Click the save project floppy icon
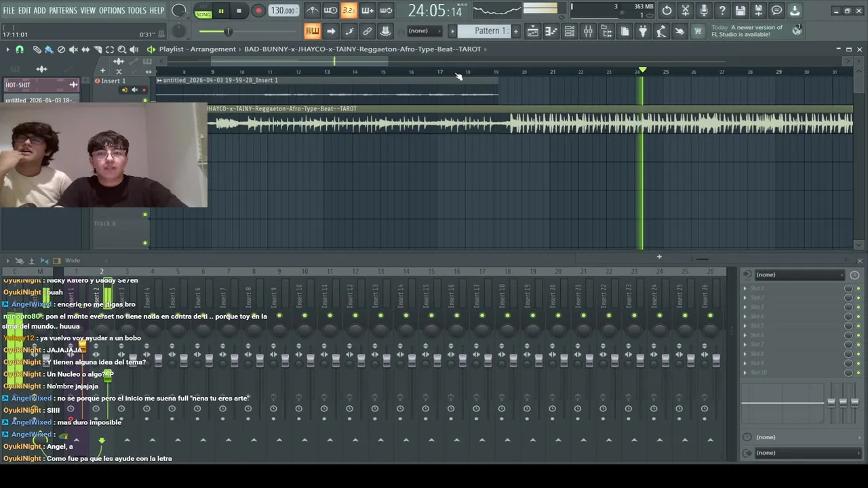Viewport: 868px width, 488px height. 741,10
